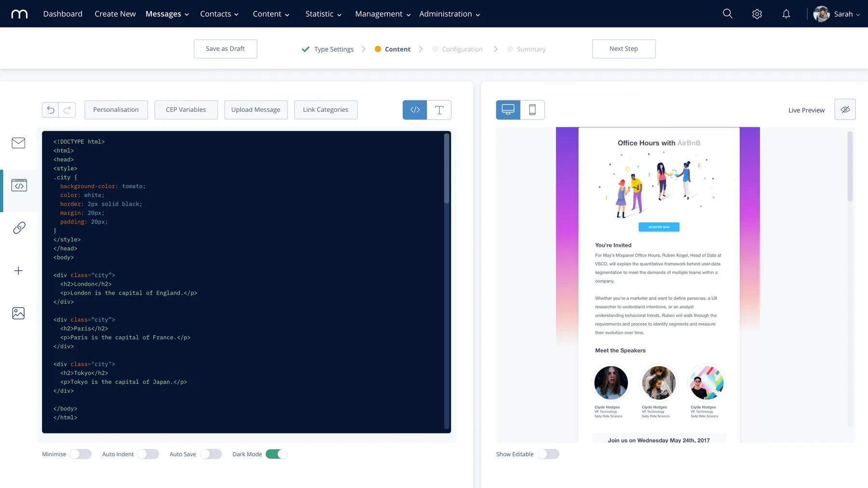
Task: View notifications with the bell icon
Action: 786,14
